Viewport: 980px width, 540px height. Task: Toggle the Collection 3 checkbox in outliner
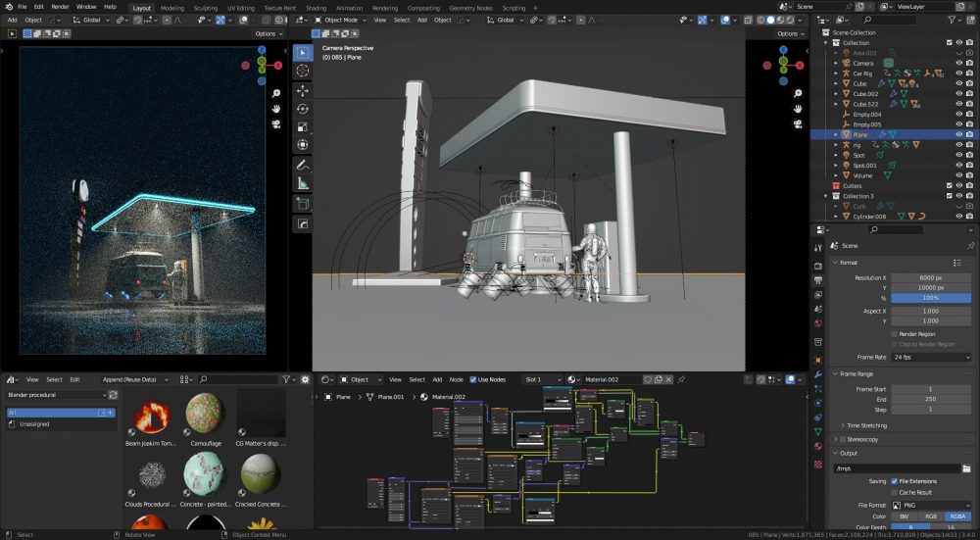[x=950, y=196]
